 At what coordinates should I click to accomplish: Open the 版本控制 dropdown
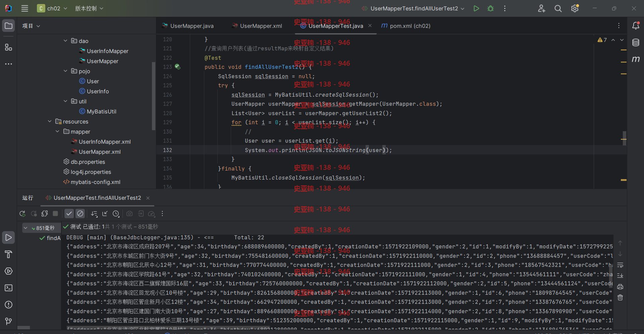click(89, 8)
